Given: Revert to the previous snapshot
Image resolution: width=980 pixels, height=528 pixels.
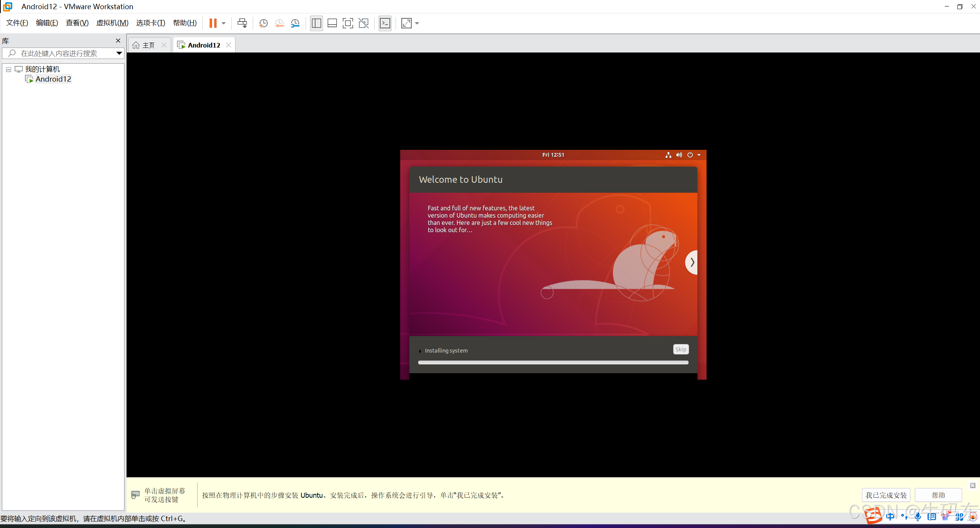Looking at the screenshot, I should (x=279, y=23).
